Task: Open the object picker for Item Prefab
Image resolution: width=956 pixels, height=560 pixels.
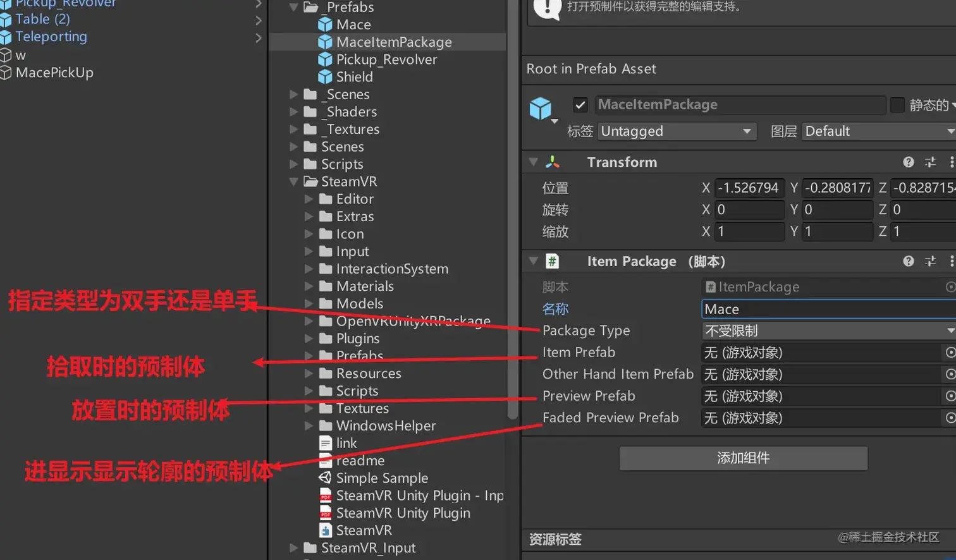Action: pyautogui.click(x=950, y=352)
